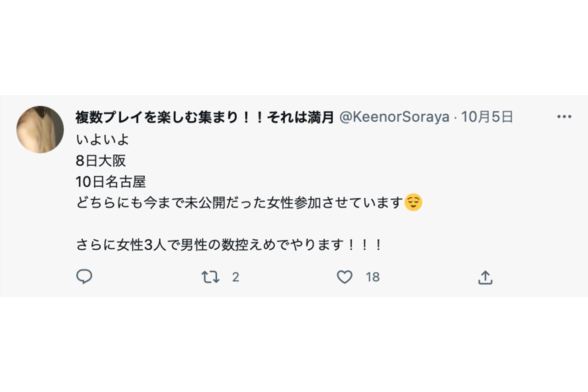Click the like count "18"

(x=372, y=277)
